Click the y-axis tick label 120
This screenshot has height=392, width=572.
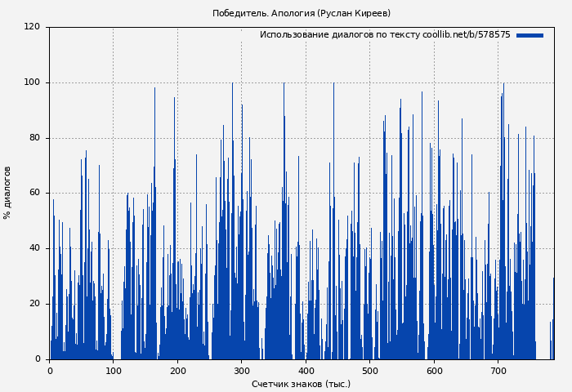pos(32,27)
